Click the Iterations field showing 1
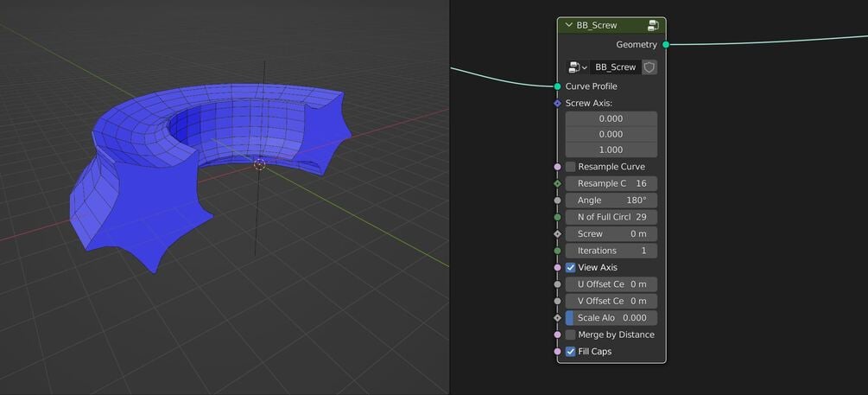Screen dimensions: 868x395 [611, 251]
